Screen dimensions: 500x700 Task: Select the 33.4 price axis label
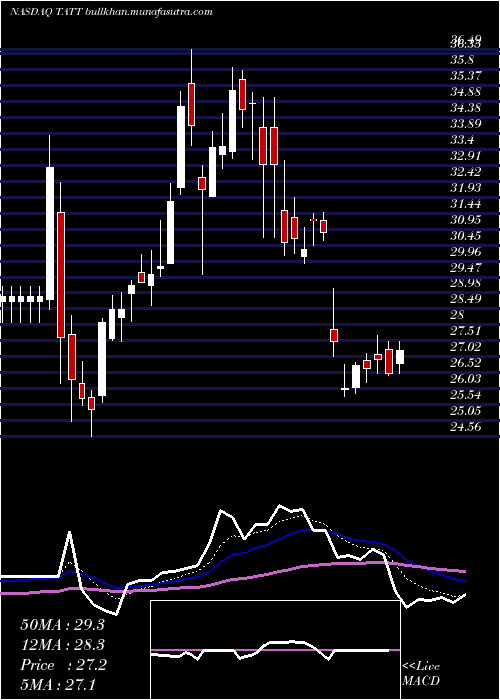point(462,140)
